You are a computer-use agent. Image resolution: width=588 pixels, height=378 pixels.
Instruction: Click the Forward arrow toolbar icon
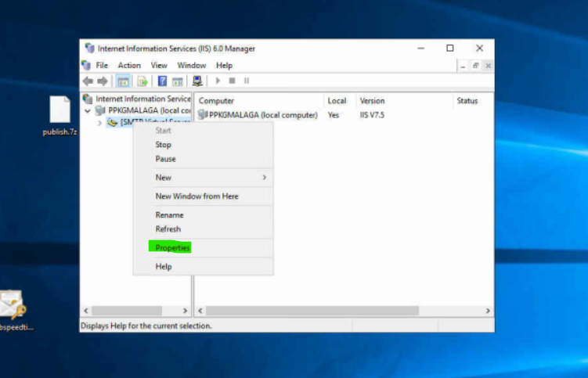click(102, 81)
